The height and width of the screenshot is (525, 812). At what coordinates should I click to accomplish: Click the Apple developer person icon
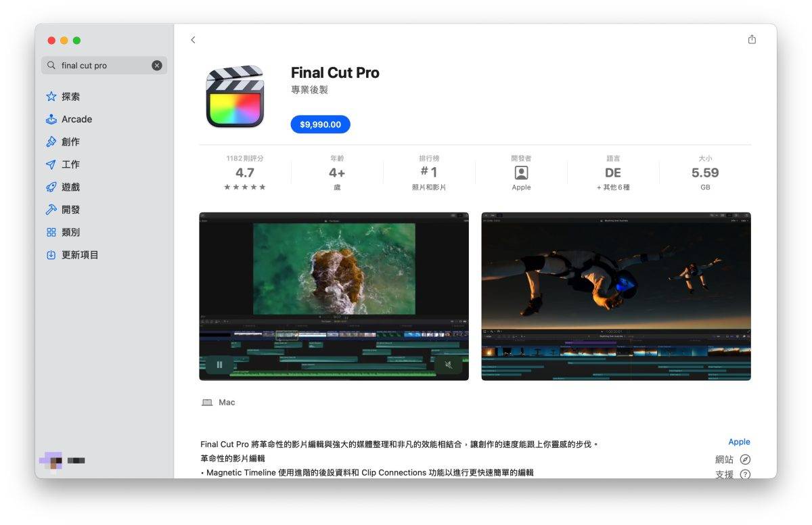[x=521, y=173]
